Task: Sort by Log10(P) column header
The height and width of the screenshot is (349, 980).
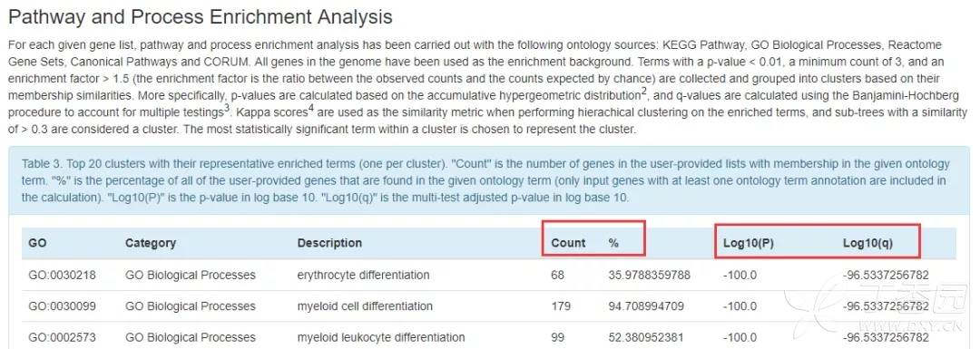Action: click(748, 243)
